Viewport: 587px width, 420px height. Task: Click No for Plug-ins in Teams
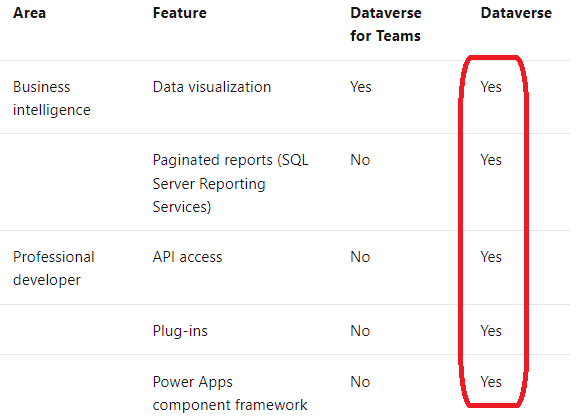360,331
